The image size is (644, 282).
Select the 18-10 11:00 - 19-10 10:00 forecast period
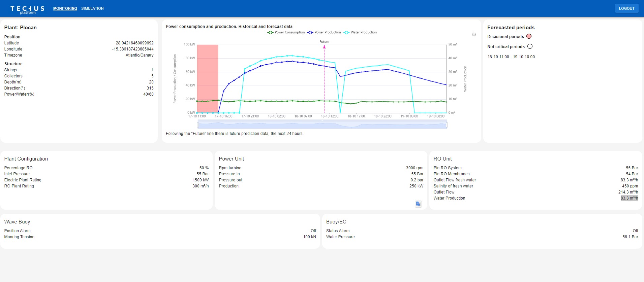pyautogui.click(x=511, y=57)
